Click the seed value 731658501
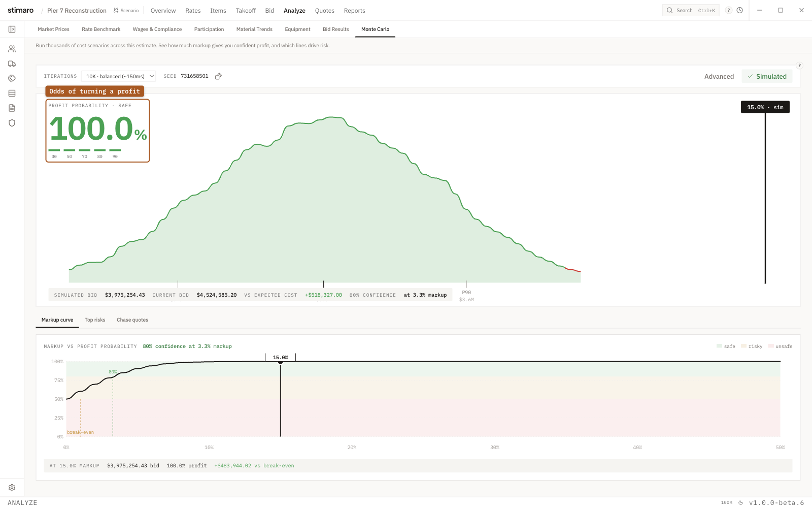The width and height of the screenshot is (812, 508). point(194,76)
